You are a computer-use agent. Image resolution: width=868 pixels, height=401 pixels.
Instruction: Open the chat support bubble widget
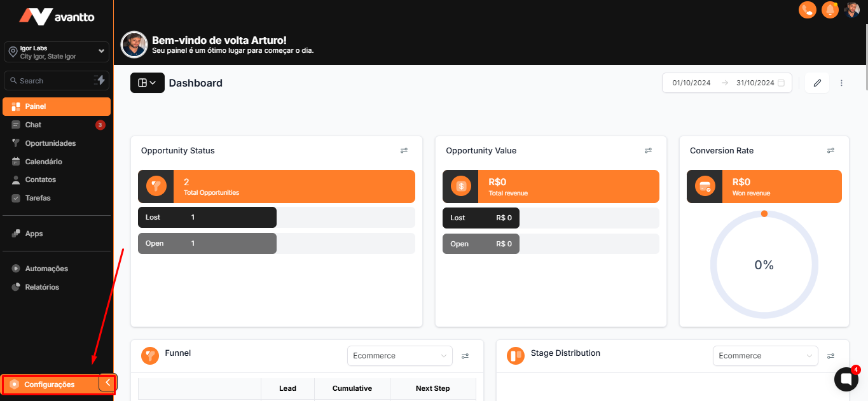pyautogui.click(x=846, y=379)
